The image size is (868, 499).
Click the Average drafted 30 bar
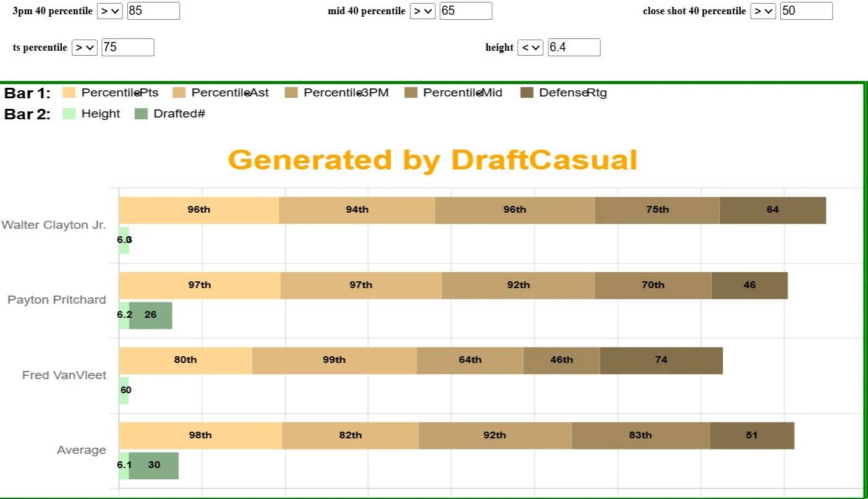point(154,466)
